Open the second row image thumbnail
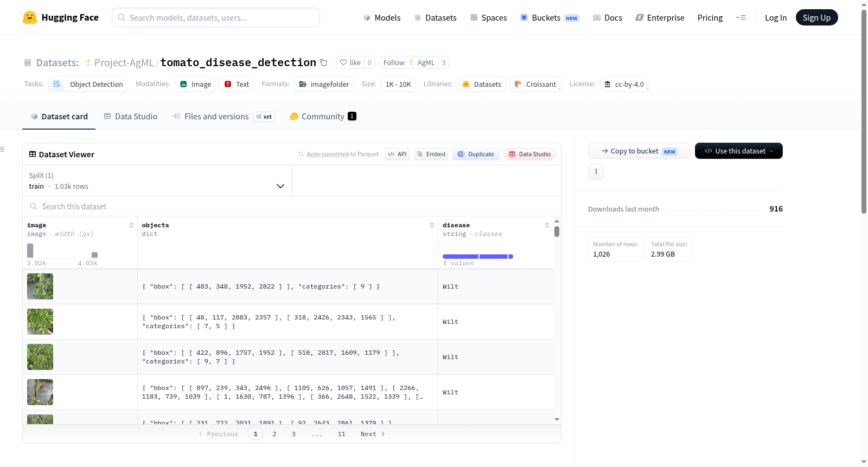 click(40, 322)
